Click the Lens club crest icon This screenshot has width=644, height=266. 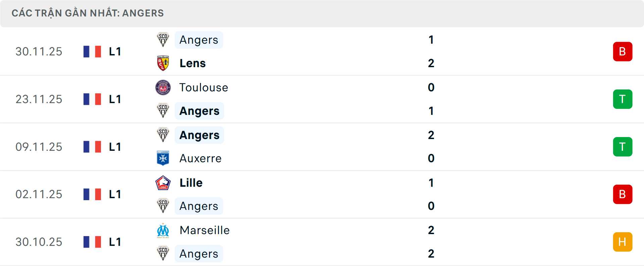coord(163,63)
